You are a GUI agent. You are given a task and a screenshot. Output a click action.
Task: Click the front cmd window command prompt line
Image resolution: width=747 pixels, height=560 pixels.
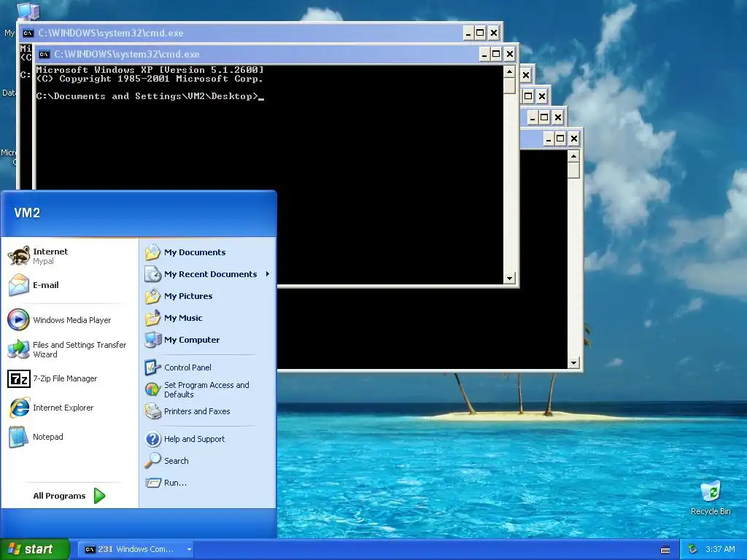pyautogui.click(x=150, y=96)
